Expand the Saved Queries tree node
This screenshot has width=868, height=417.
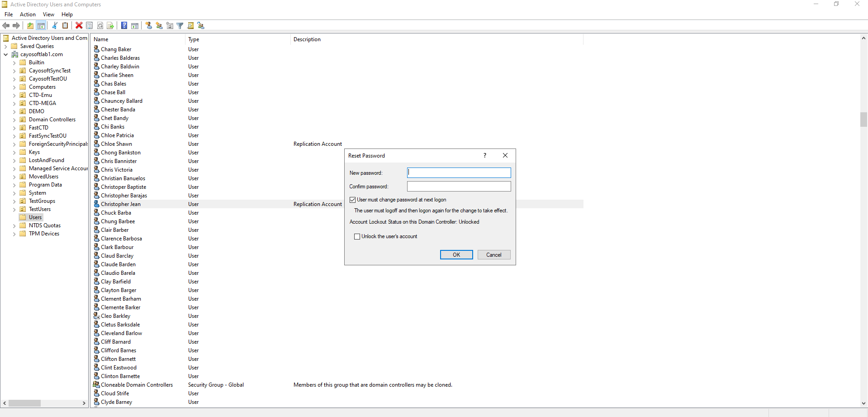click(5, 46)
